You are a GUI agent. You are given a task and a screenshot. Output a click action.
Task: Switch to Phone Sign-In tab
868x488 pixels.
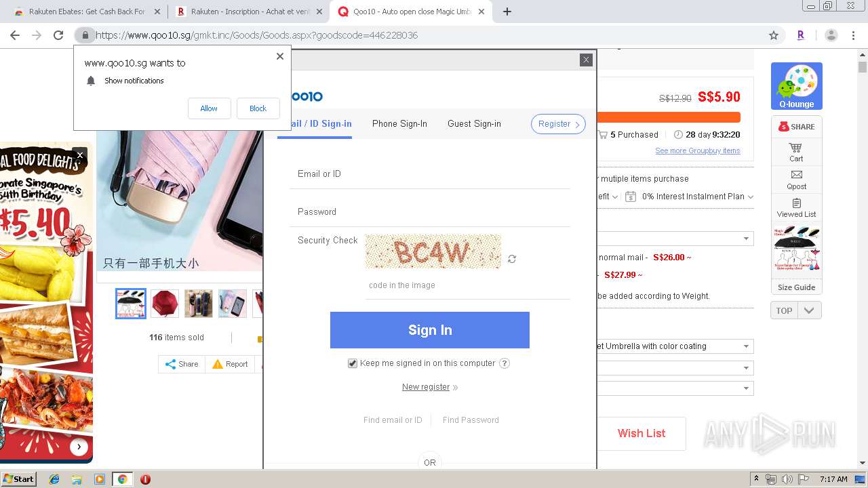click(x=399, y=124)
